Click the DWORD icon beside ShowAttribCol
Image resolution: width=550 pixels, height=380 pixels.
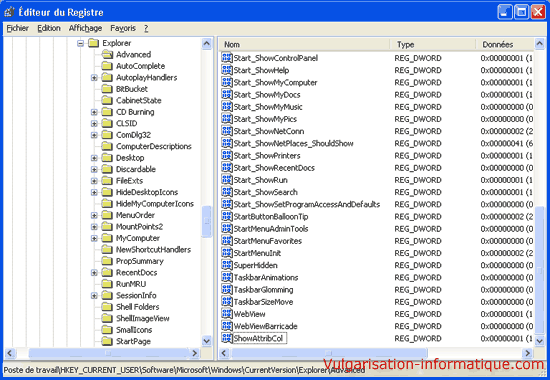point(227,338)
